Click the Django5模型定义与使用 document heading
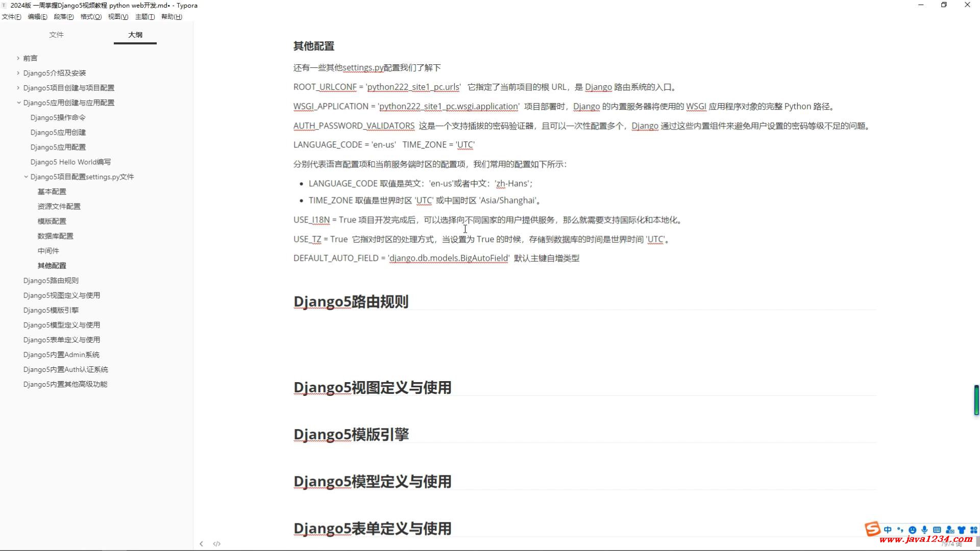 (x=372, y=481)
